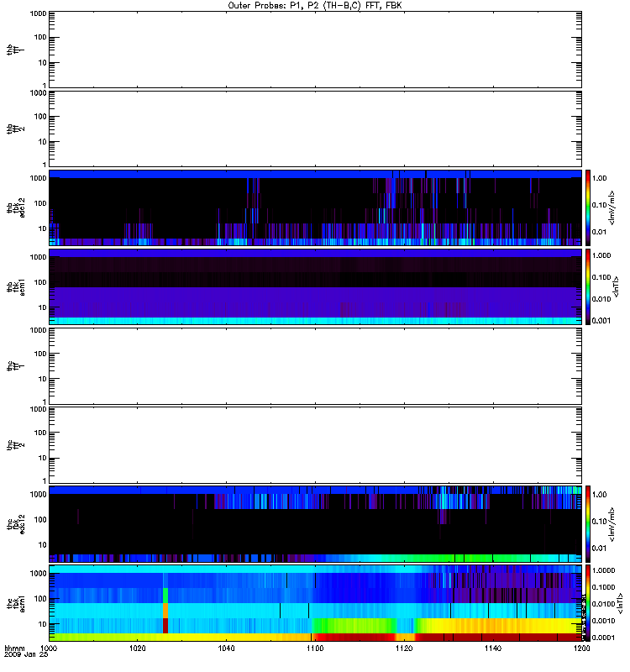Click the '<|mV/m|>' unit label beside thc edc12
Viewport: 630px width, 672px height.
point(612,524)
